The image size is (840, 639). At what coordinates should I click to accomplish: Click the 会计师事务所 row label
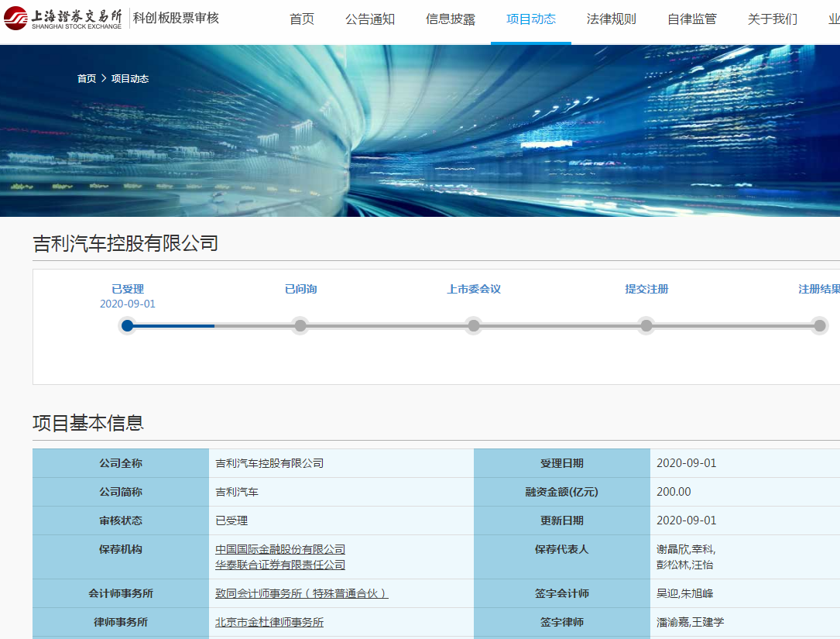point(121,593)
